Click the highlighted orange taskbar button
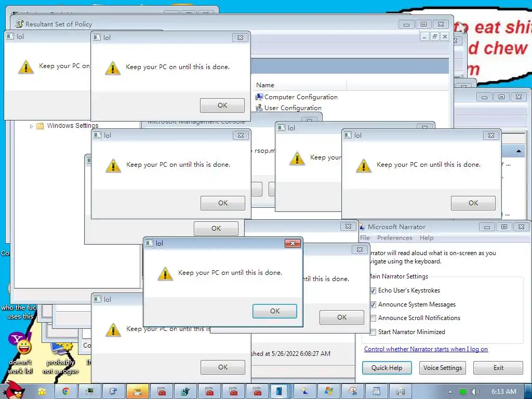 [x=137, y=392]
